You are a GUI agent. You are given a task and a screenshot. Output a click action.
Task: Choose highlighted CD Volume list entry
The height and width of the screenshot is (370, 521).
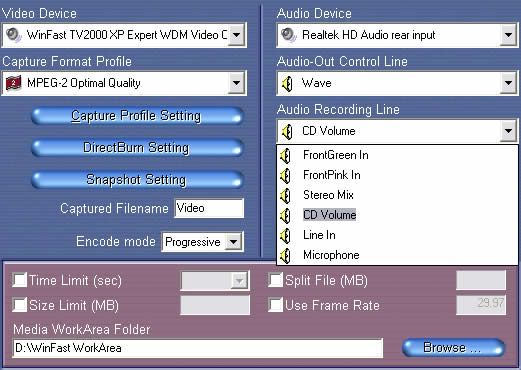coord(397,215)
